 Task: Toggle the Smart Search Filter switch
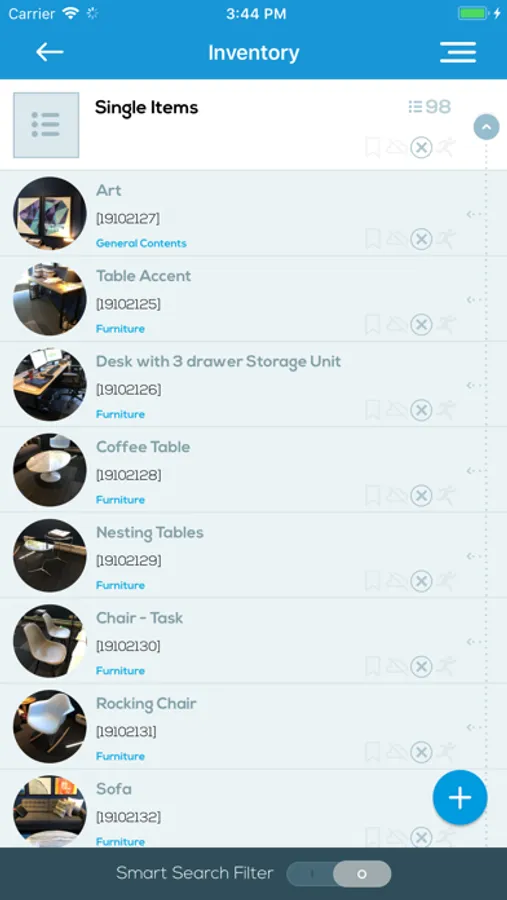click(339, 874)
